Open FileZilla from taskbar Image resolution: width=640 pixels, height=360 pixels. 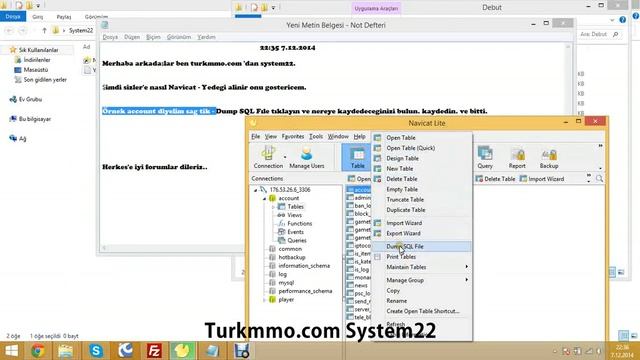[x=154, y=351]
